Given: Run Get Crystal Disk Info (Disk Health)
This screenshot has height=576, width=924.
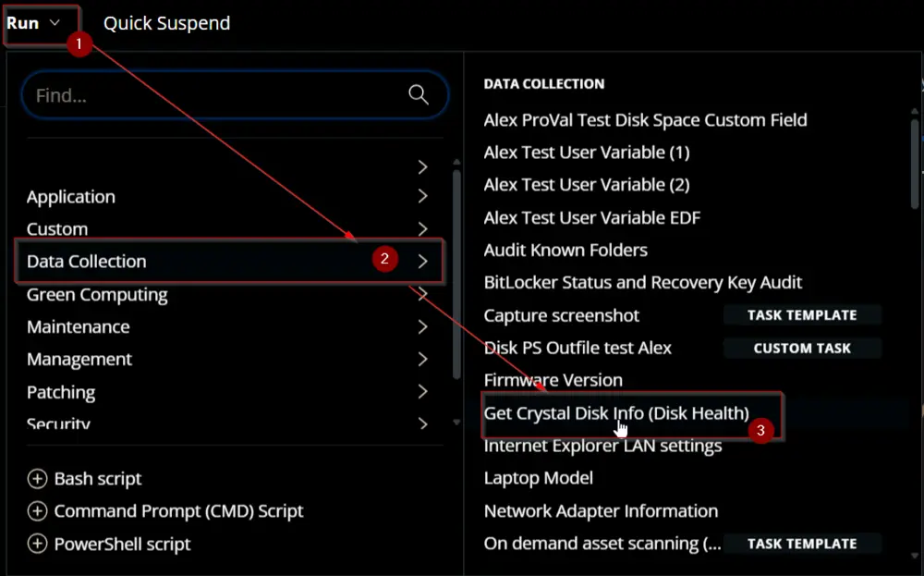Looking at the screenshot, I should [616, 413].
